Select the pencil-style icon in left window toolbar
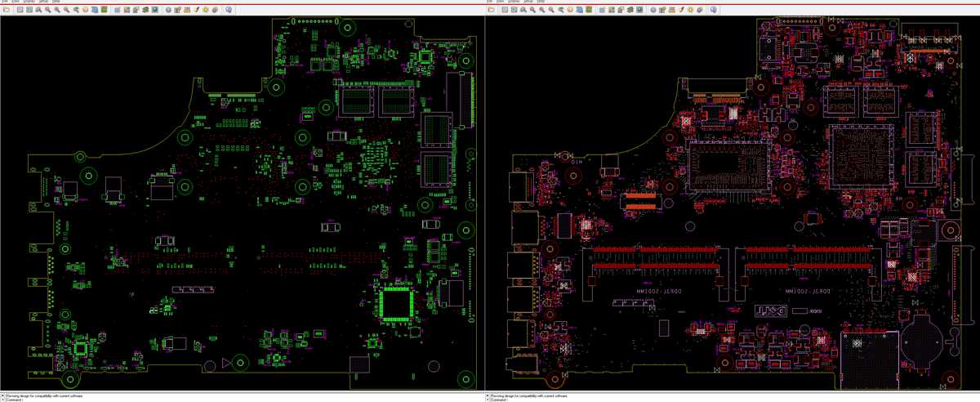Screen dimensions: 980x402 click(197, 10)
